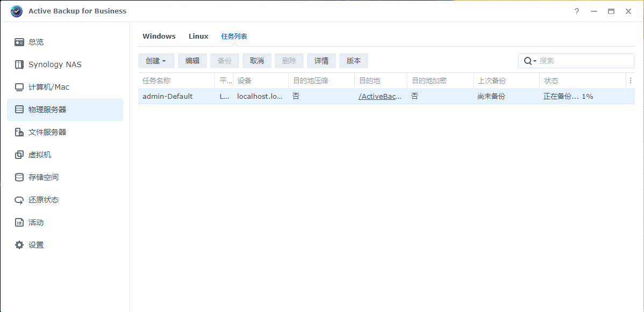Sort by 上次备份 column header
This screenshot has width=644, height=312.
click(x=506, y=81)
